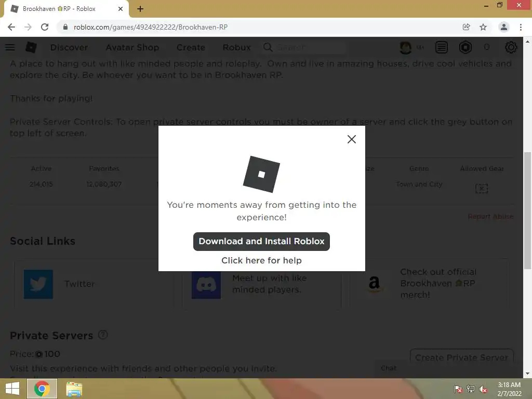Image resolution: width=532 pixels, height=399 pixels.
Task: Open Chrome three-dot menu
Action: click(521, 27)
